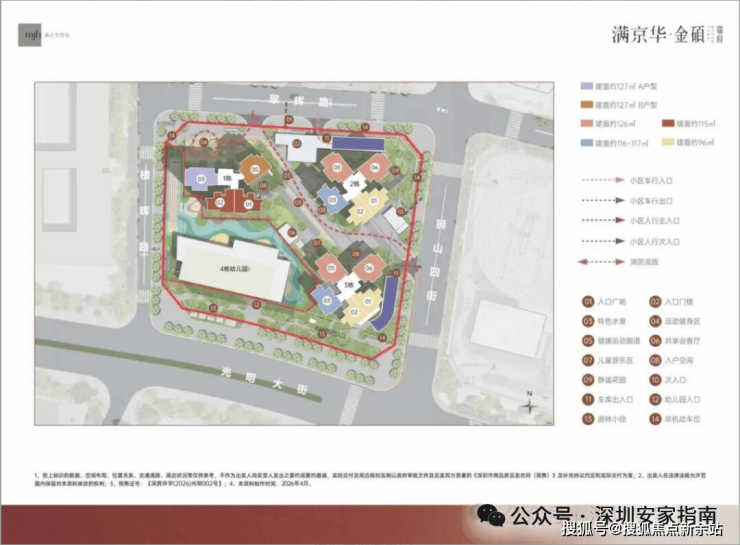
Task: Click map marker 04 in the fitness area
Action: click(204, 142)
